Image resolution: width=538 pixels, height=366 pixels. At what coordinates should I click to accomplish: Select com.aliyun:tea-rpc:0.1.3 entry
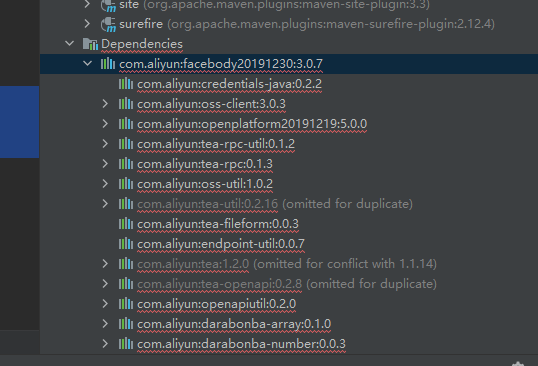205,164
